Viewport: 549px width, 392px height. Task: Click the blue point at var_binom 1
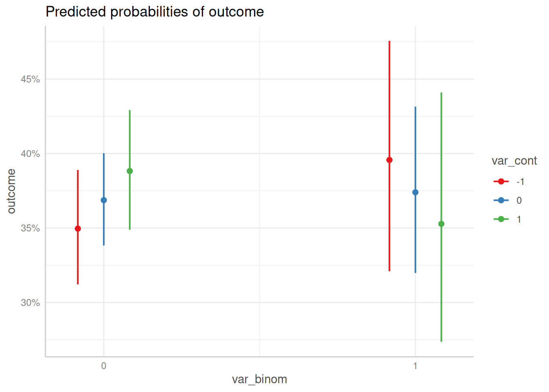[x=415, y=192]
